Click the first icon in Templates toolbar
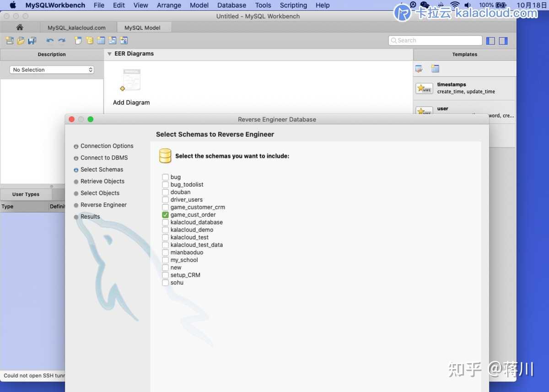Screen dimensions: 549x392 pyautogui.click(x=419, y=69)
